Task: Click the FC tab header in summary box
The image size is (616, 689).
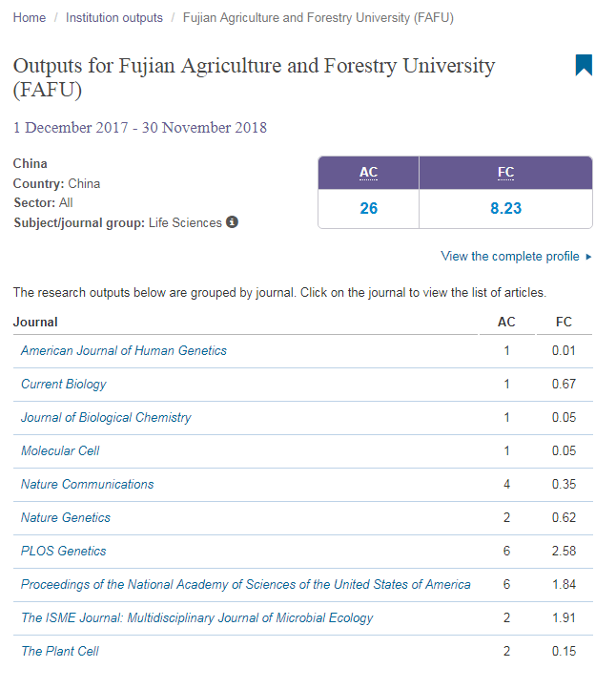Action: point(505,173)
